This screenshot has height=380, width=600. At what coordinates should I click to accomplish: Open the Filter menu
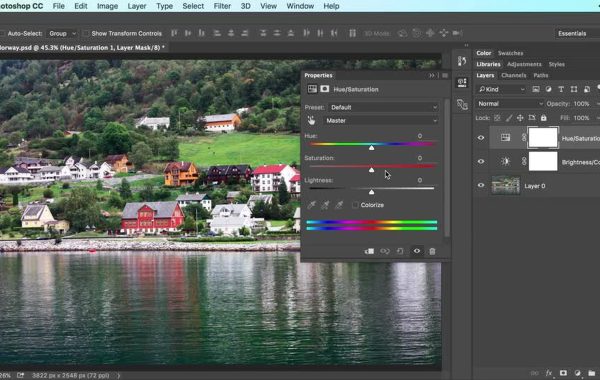(x=222, y=6)
